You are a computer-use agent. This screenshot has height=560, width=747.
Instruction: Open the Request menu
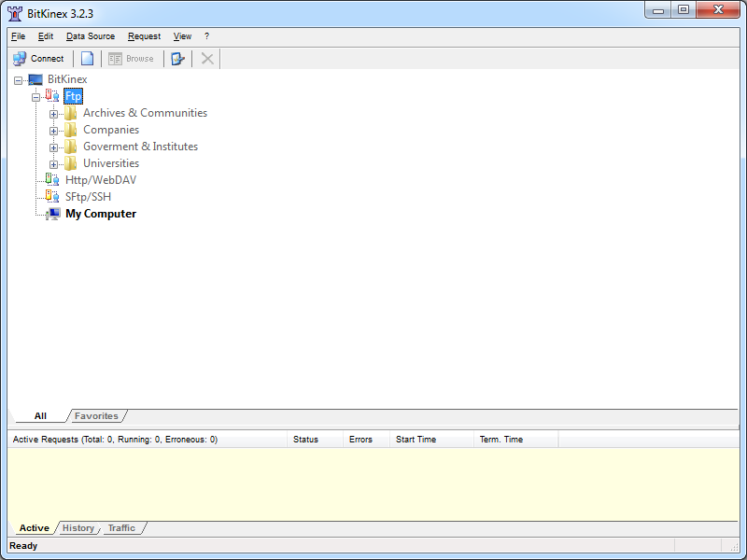pos(144,36)
